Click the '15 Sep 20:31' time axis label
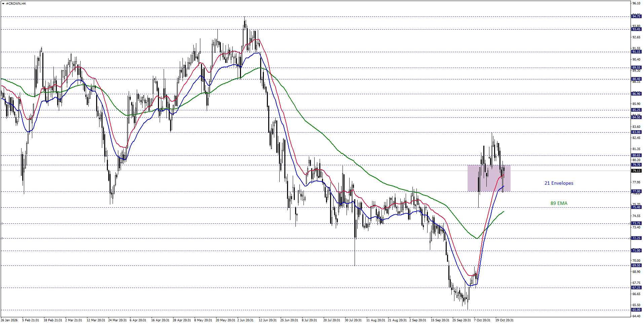 (440, 320)
